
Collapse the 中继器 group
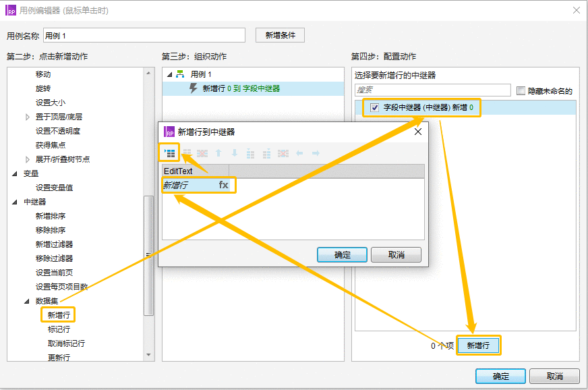coord(15,202)
